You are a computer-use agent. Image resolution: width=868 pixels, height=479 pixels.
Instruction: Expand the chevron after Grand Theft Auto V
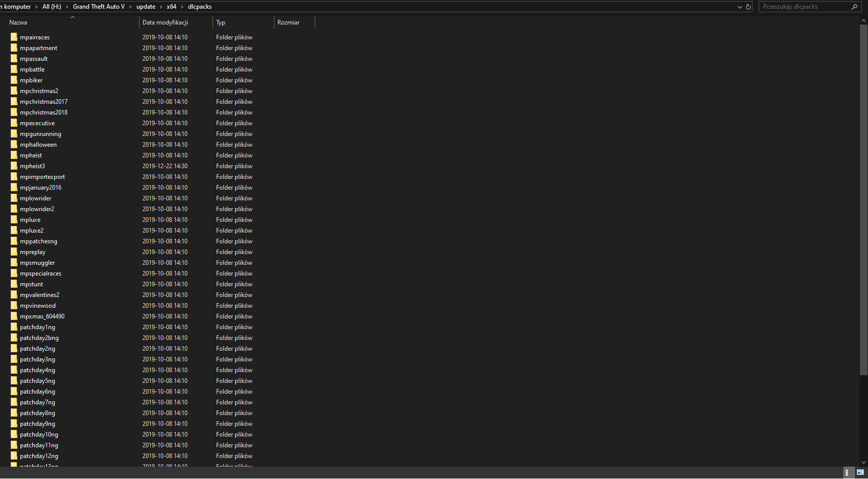click(x=130, y=7)
